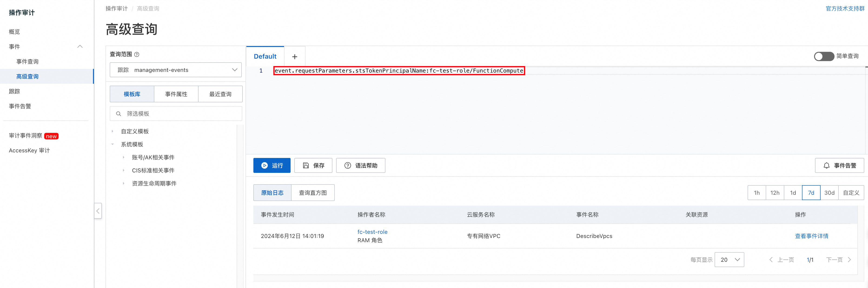Open 概览 in sidebar
This screenshot has width=868, height=288.
tap(14, 32)
